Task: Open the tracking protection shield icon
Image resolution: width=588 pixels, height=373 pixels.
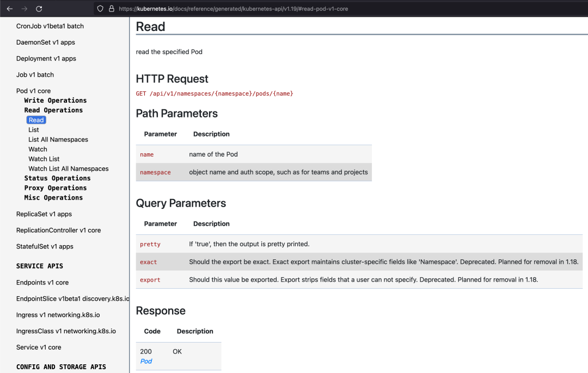Action: tap(100, 9)
